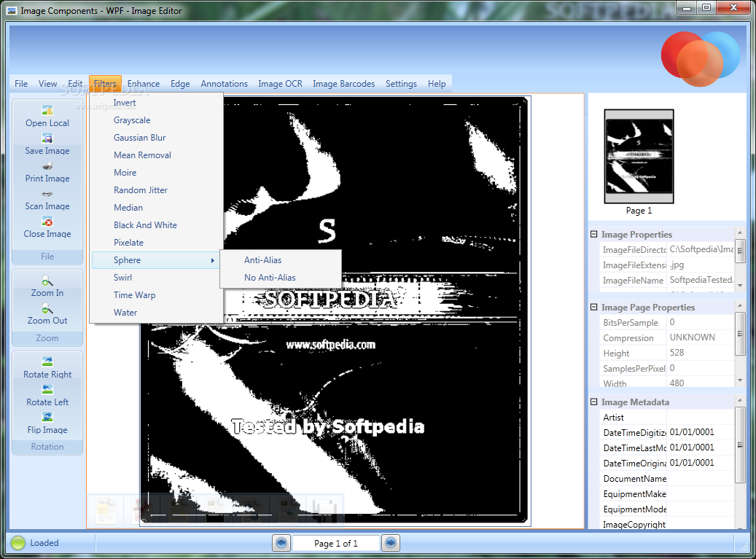Open the Image OCR menu
Viewport: 756px width, 559px height.
click(280, 84)
